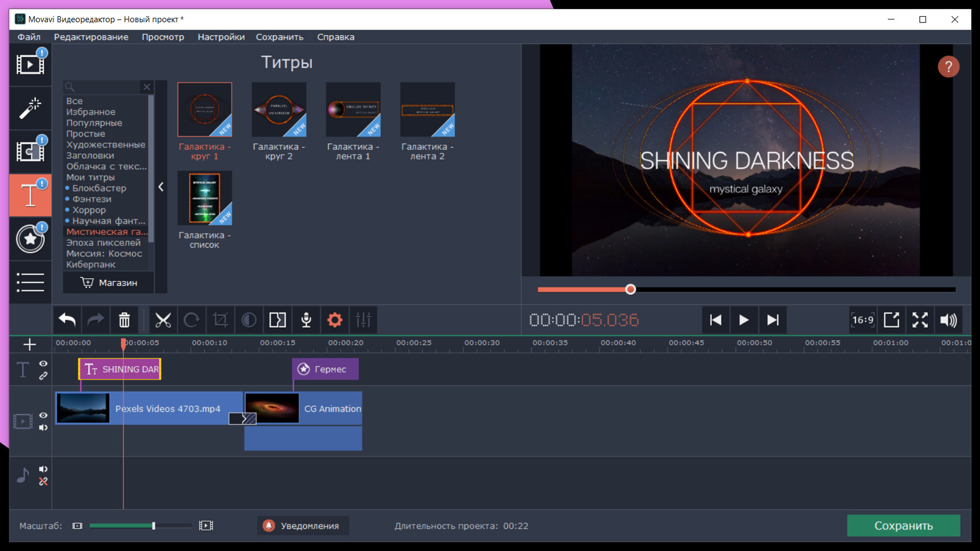The image size is (980, 551).
Task: Open the Редактирование menu
Action: [x=91, y=37]
